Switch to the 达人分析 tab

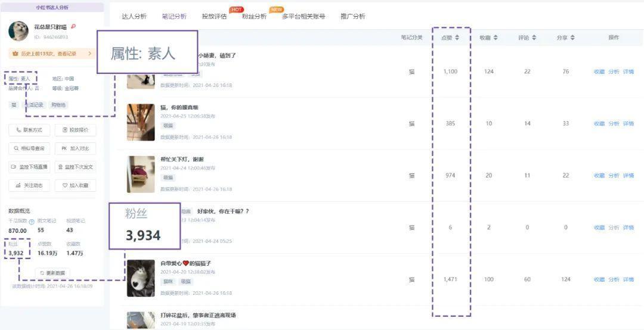(134, 17)
